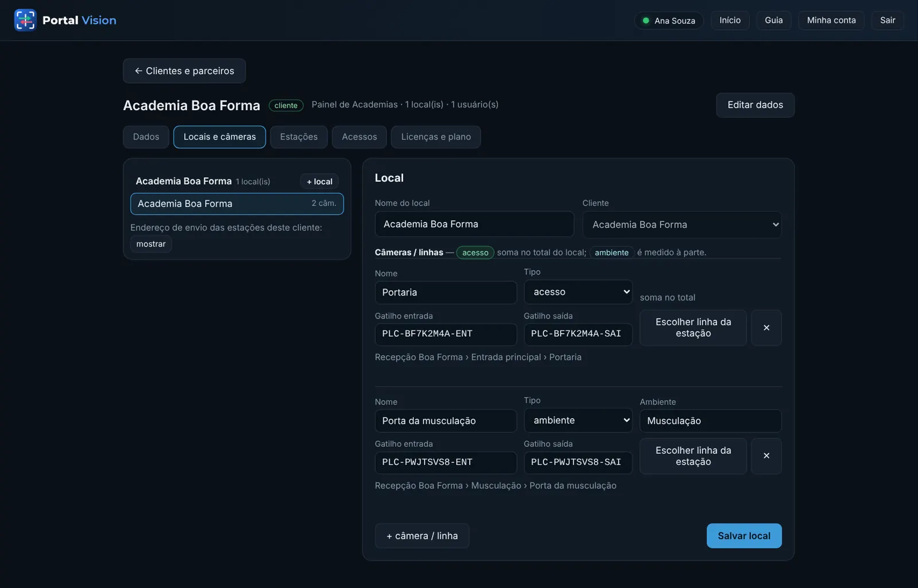Edit the PLC-PWJTSVS8-SAI exit trigger field
Image resolution: width=918 pixels, height=588 pixels.
[x=578, y=462]
